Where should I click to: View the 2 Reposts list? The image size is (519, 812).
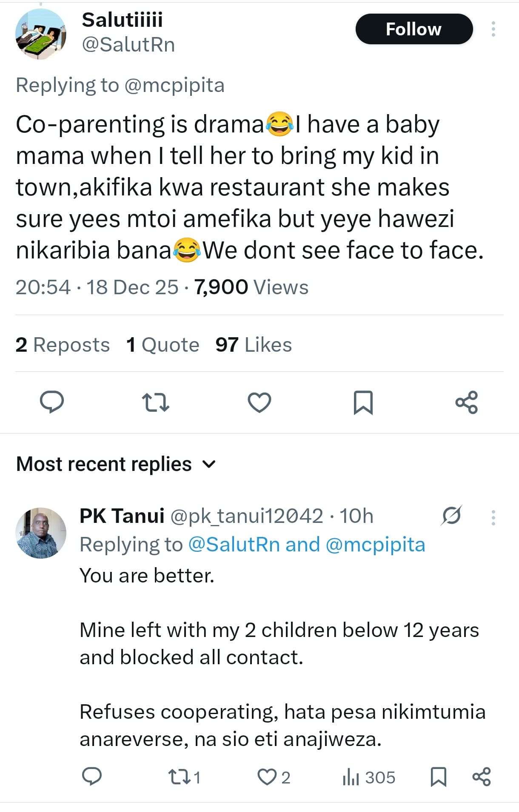point(63,344)
